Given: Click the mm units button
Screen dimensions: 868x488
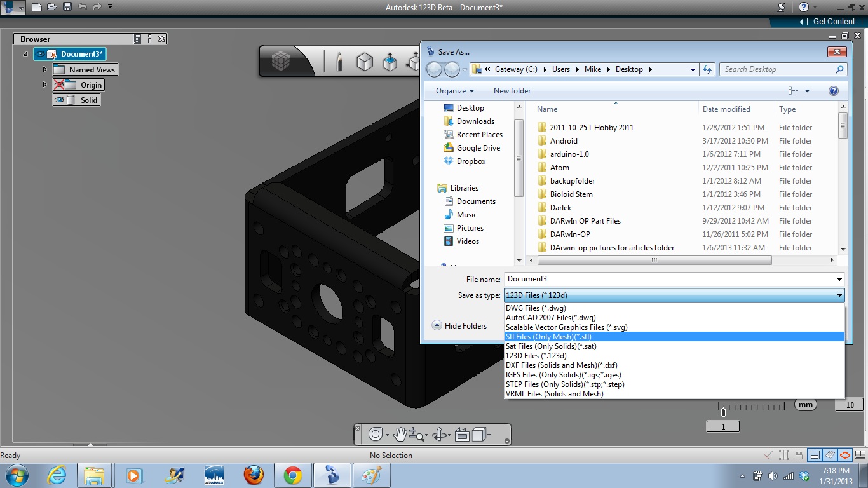Looking at the screenshot, I should tap(806, 405).
